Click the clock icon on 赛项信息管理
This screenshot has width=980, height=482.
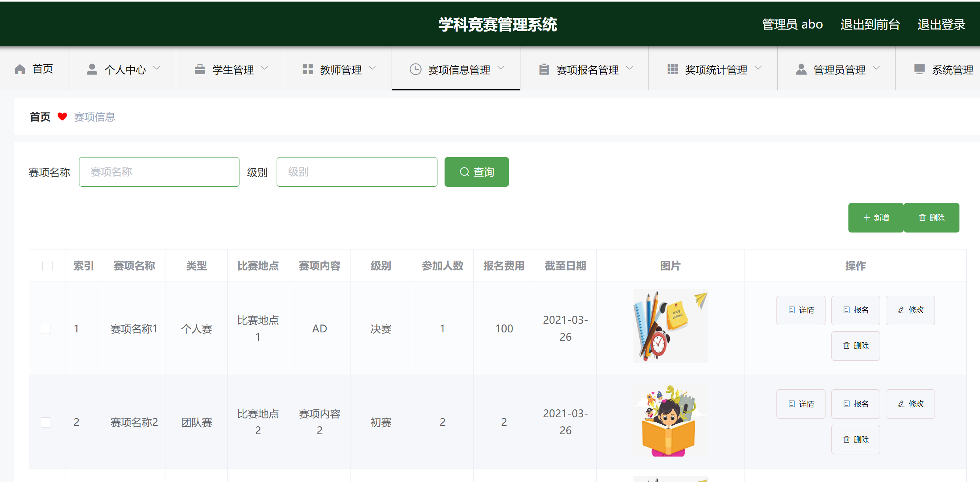(x=416, y=69)
